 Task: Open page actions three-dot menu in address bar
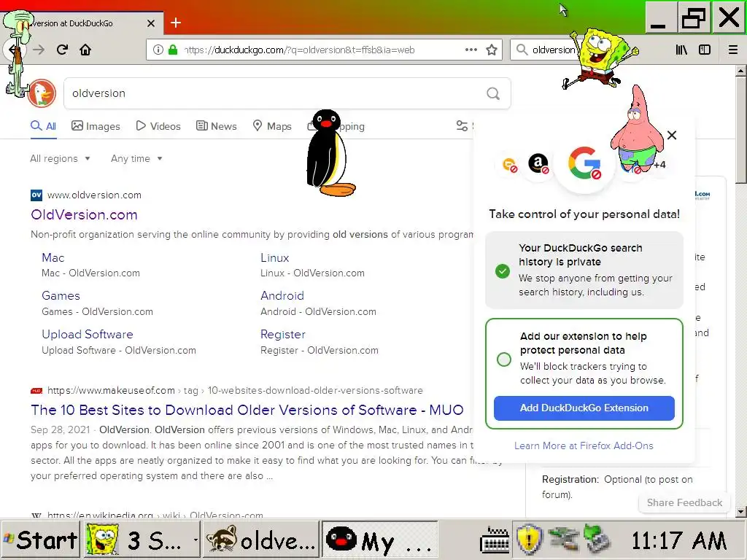pos(471,50)
